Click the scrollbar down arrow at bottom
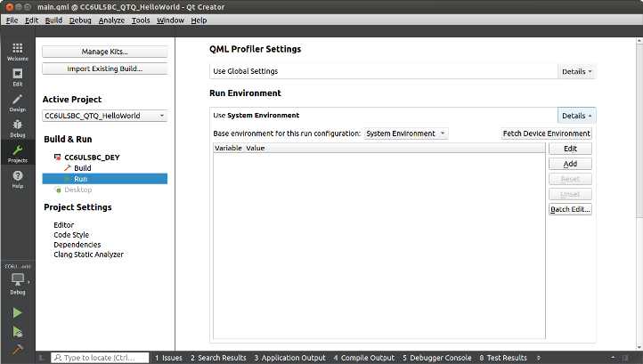This screenshot has width=643, height=364. [x=639, y=348]
